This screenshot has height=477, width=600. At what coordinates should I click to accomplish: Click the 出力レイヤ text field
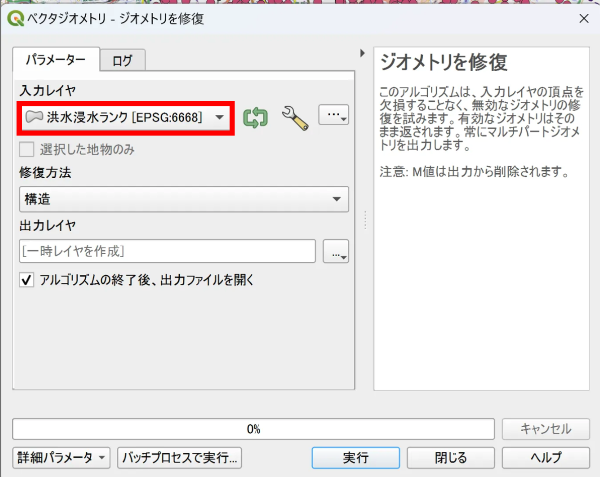[167, 251]
